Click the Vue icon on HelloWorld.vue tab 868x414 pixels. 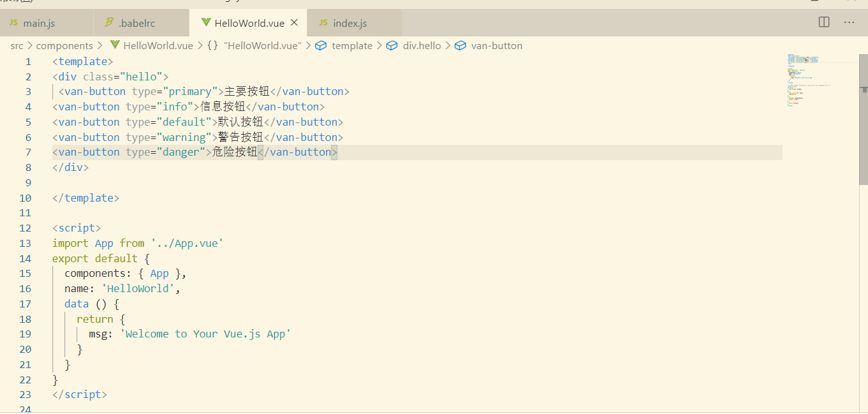(206, 23)
